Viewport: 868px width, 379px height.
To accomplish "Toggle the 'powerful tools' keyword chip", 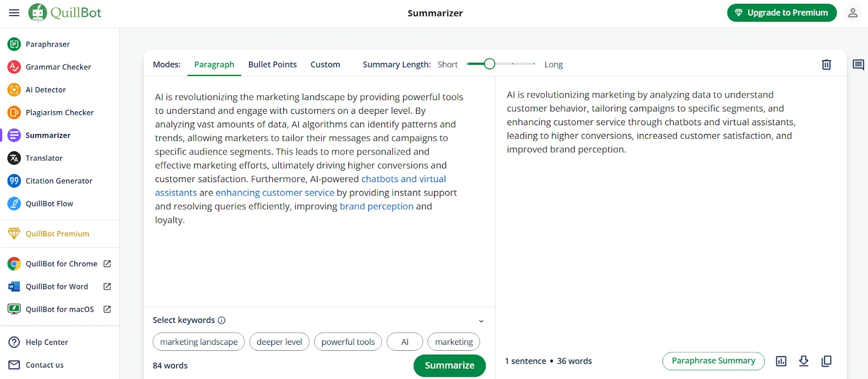I will click(x=348, y=342).
